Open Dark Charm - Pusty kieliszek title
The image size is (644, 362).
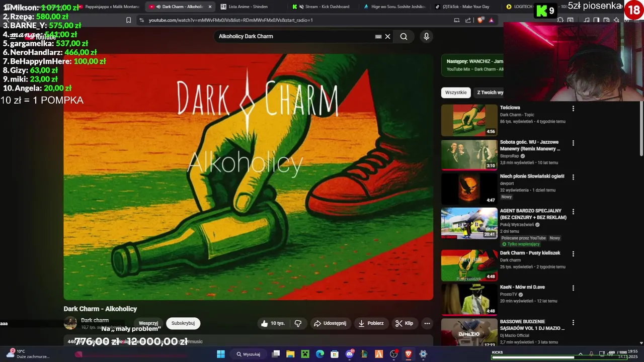(x=530, y=253)
